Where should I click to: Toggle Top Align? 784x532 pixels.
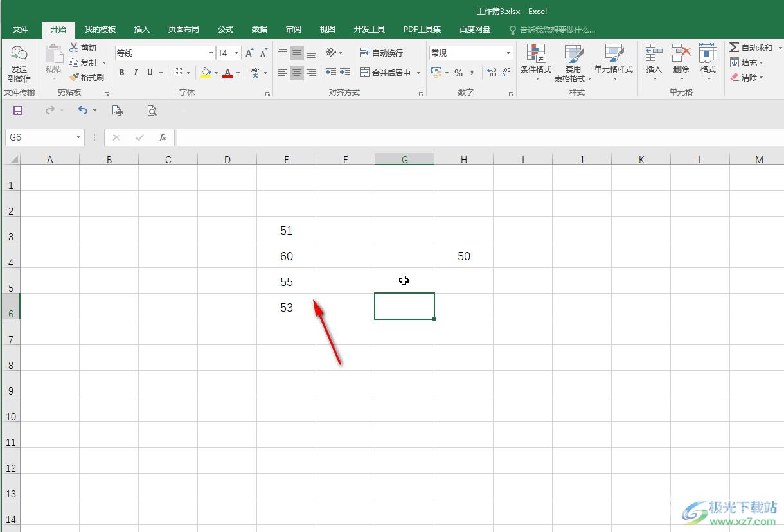point(283,53)
